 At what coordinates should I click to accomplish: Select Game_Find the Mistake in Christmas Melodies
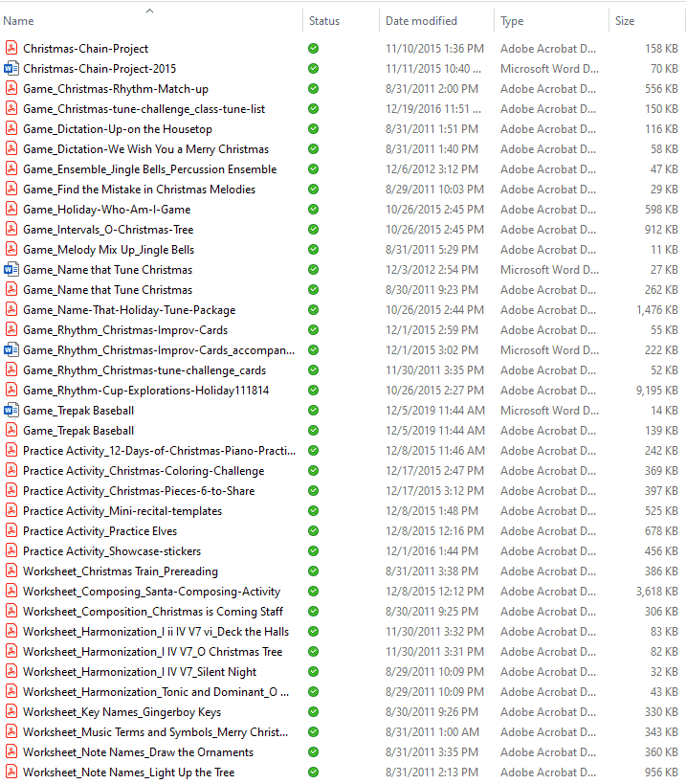point(139,189)
